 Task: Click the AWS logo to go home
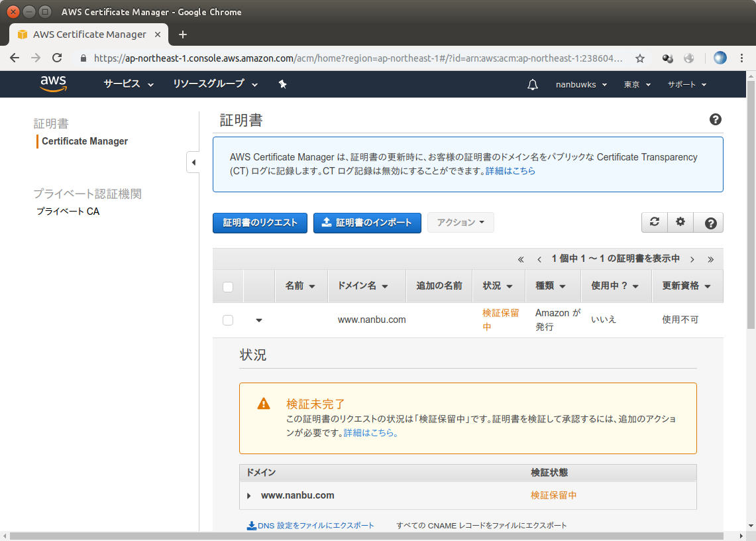click(x=53, y=84)
